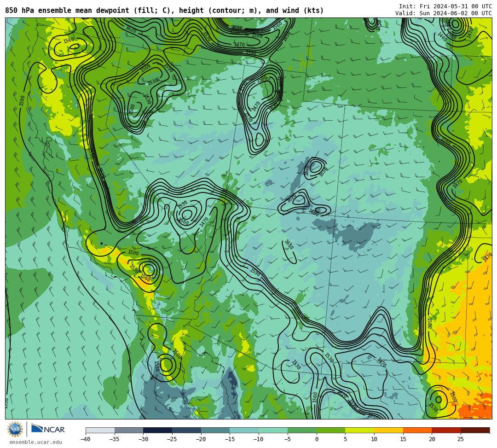
Task: Pick the dark navy -30 to -25 colorbar segment
Action: [x=158, y=430]
